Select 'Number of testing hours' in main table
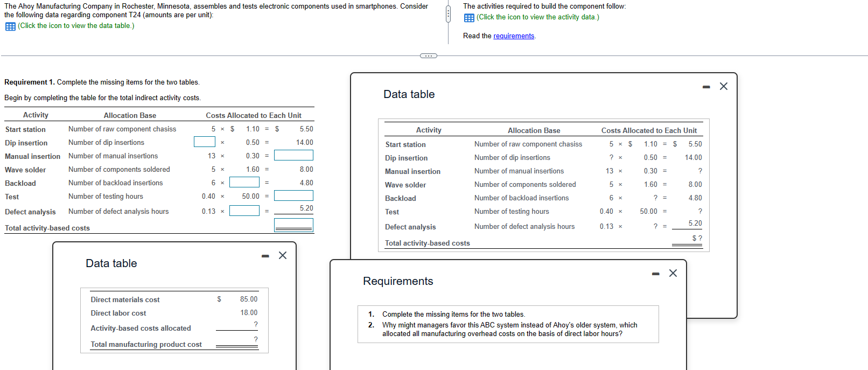The image size is (868, 370). click(x=106, y=196)
